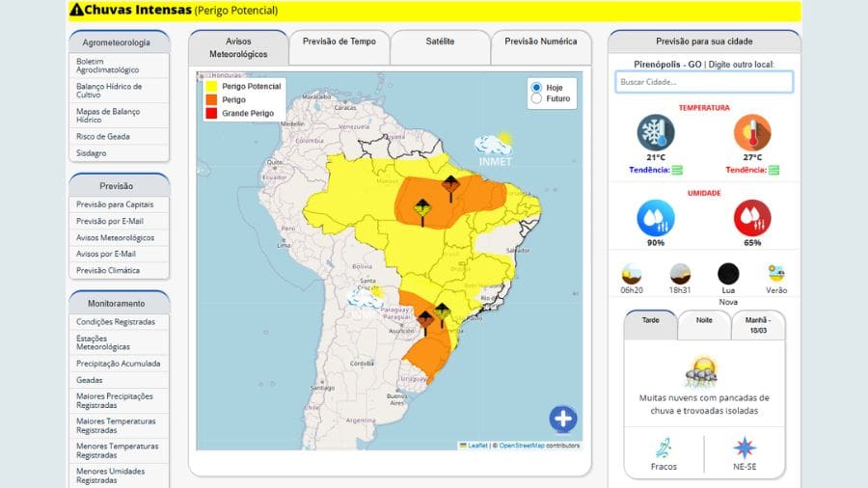Open Precipitação Acumulada link
This screenshot has width=868, height=488.
(119, 364)
